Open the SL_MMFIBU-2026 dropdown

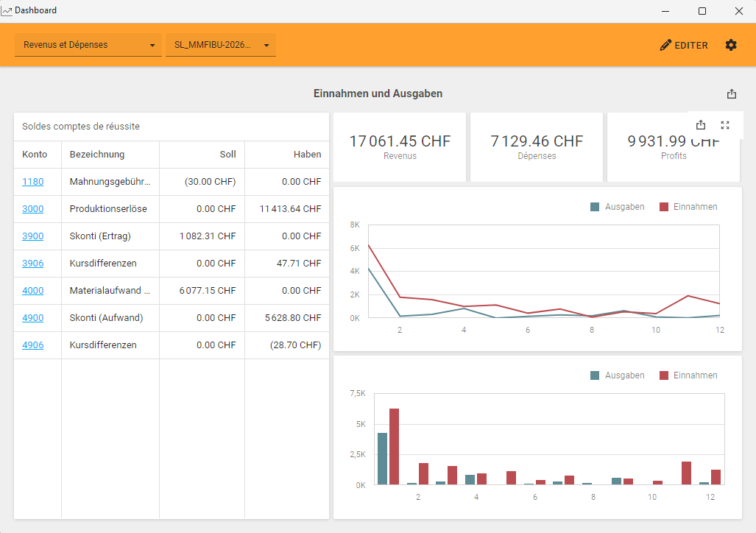click(221, 45)
